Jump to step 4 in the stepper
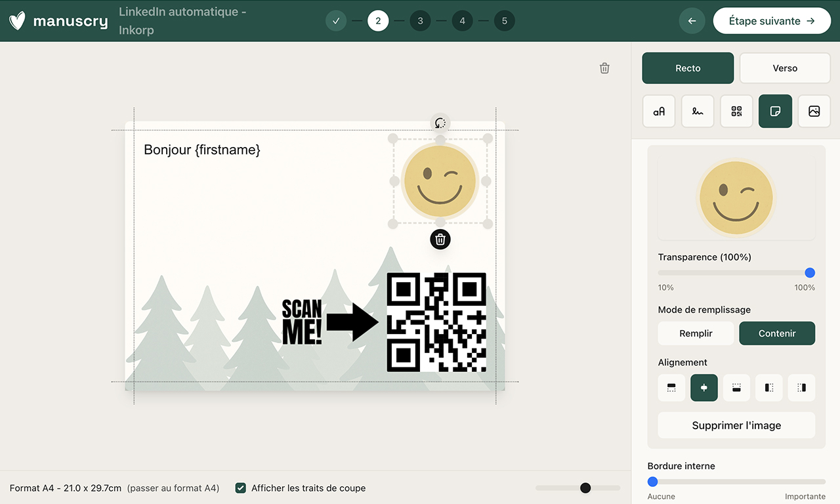 point(462,21)
